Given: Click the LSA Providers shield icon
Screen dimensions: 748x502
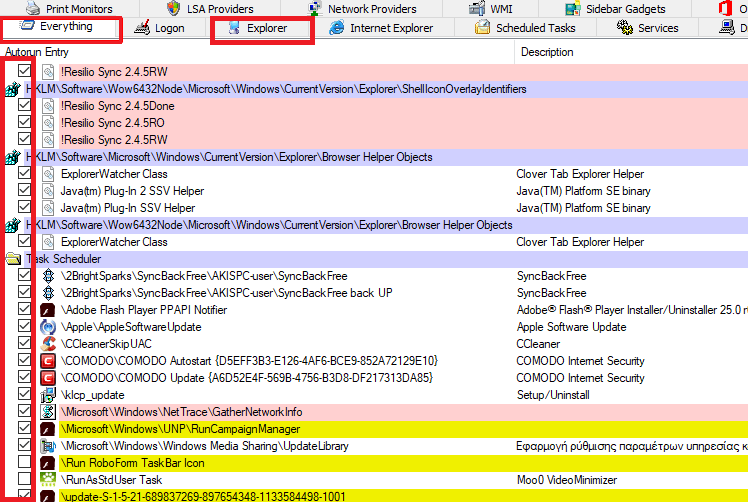Looking at the screenshot, I should pos(173,8).
